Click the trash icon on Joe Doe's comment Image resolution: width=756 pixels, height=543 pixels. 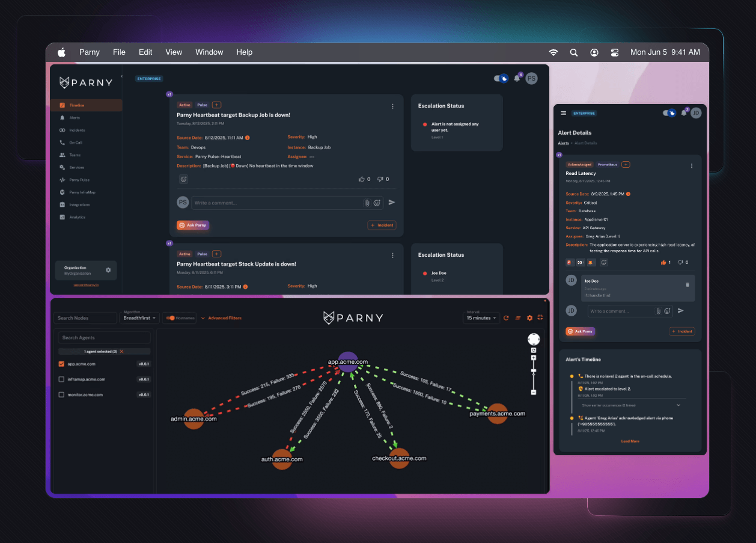click(687, 284)
